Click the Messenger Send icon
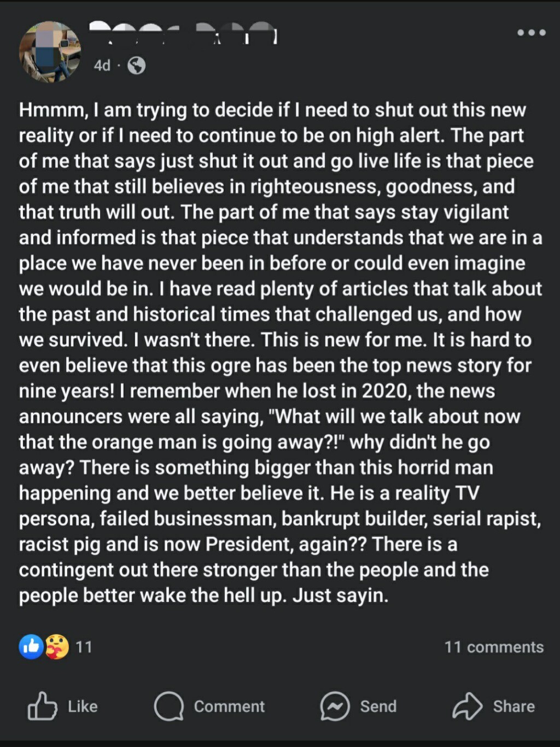Viewport: 560px width, 747px height. click(335, 706)
